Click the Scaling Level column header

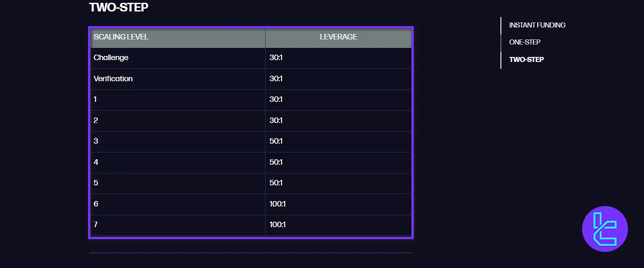click(x=121, y=37)
